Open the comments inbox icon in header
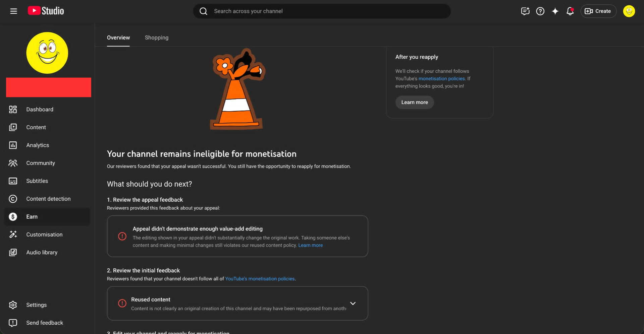 (x=525, y=11)
